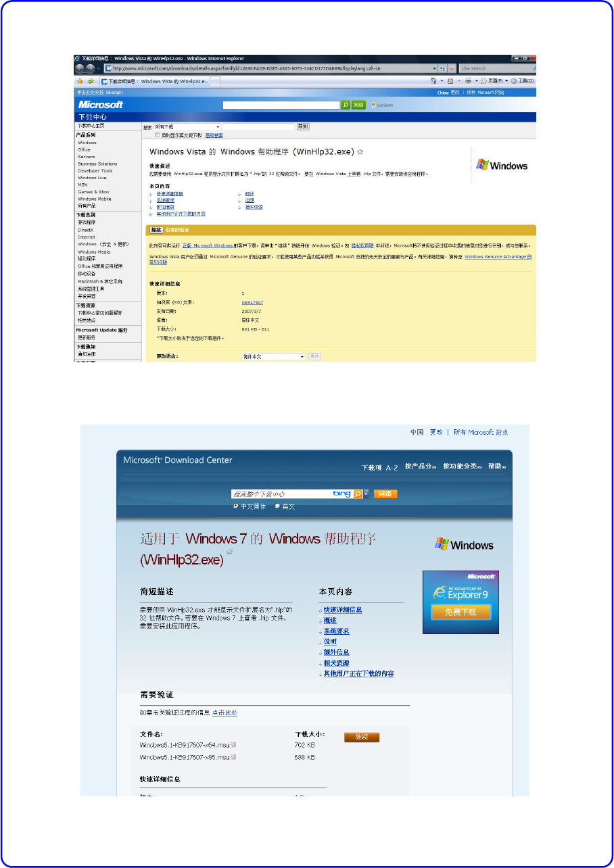Click the Live Search magnifier in IE search box
This screenshot has height=868, width=614.
535,68
